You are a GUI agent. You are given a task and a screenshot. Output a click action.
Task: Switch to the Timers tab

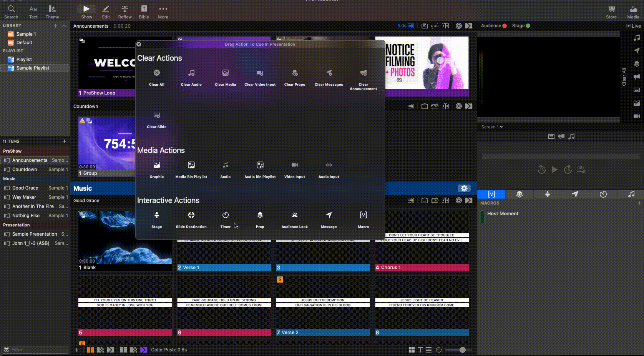tap(603, 194)
